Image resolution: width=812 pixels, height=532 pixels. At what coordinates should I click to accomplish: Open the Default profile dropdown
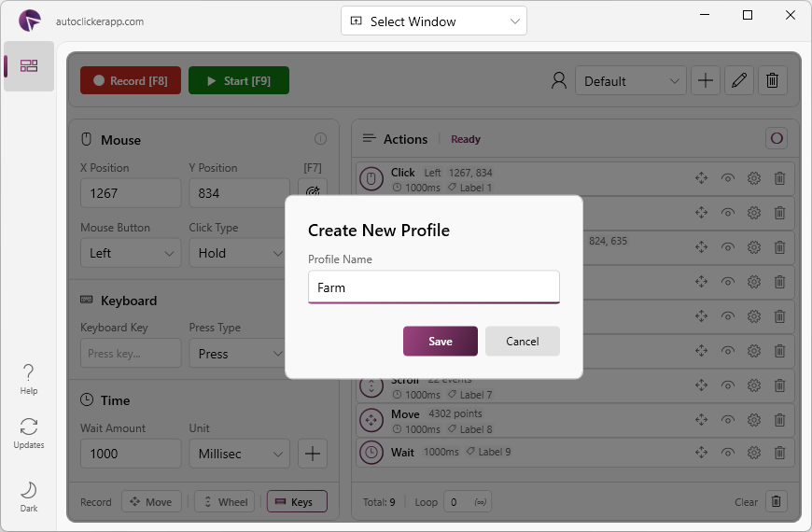click(630, 80)
